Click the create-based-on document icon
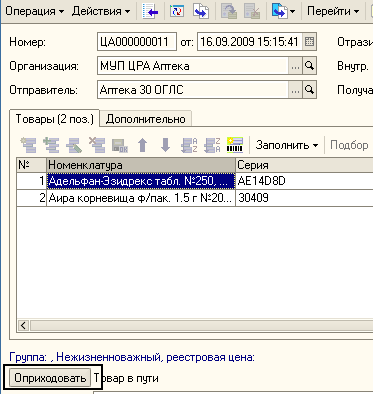The height and width of the screenshot is (394, 373). (x=279, y=11)
